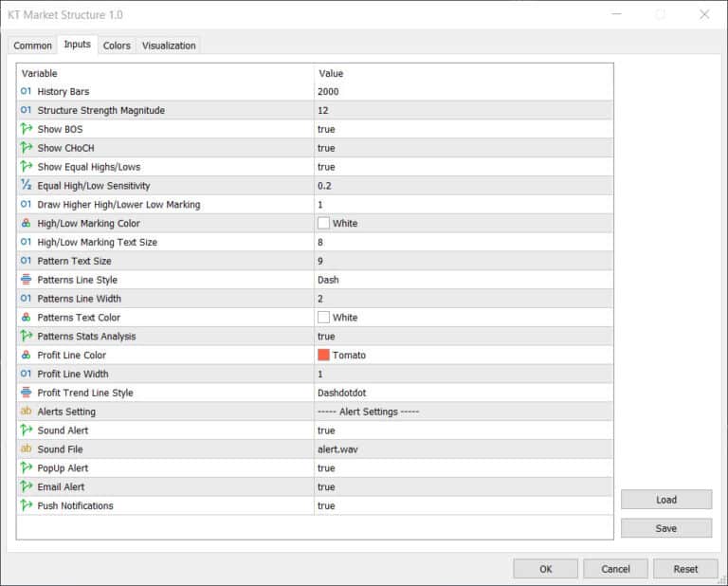Toggle the Sound Alert true value
The height and width of the screenshot is (586, 728).
(x=464, y=430)
